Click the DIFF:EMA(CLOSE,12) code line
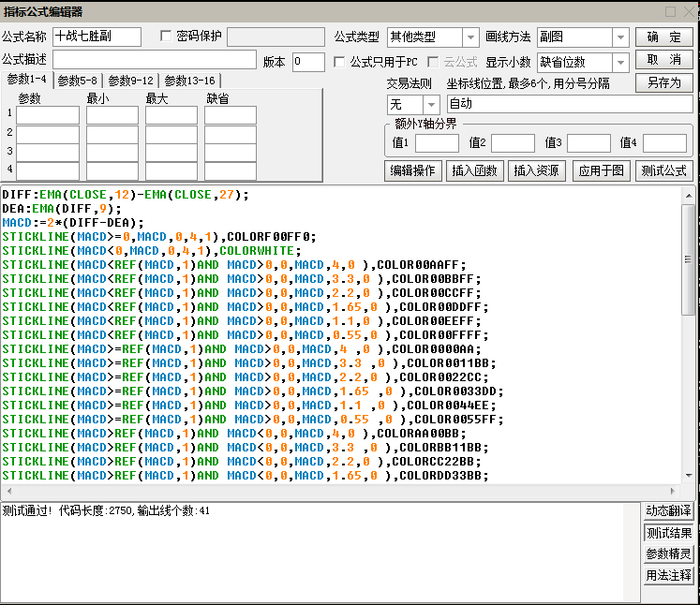Image resolution: width=700 pixels, height=605 pixels. [126, 195]
